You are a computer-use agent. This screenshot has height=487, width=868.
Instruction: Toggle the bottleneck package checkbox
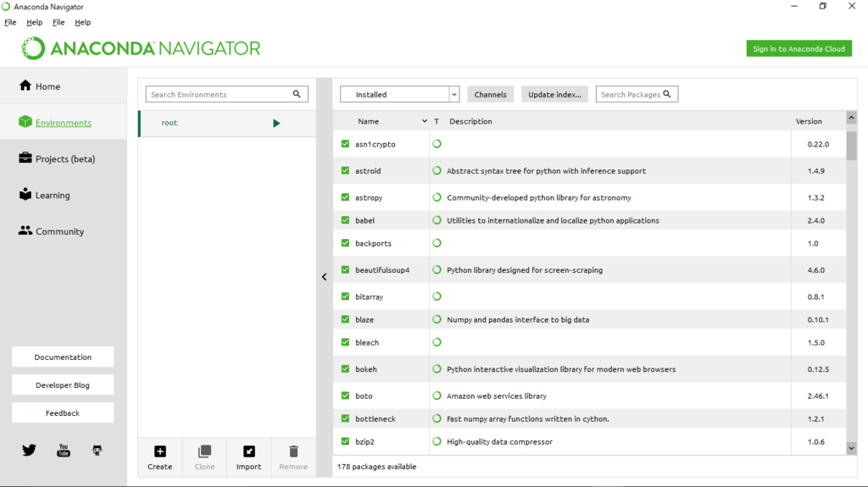coord(346,418)
